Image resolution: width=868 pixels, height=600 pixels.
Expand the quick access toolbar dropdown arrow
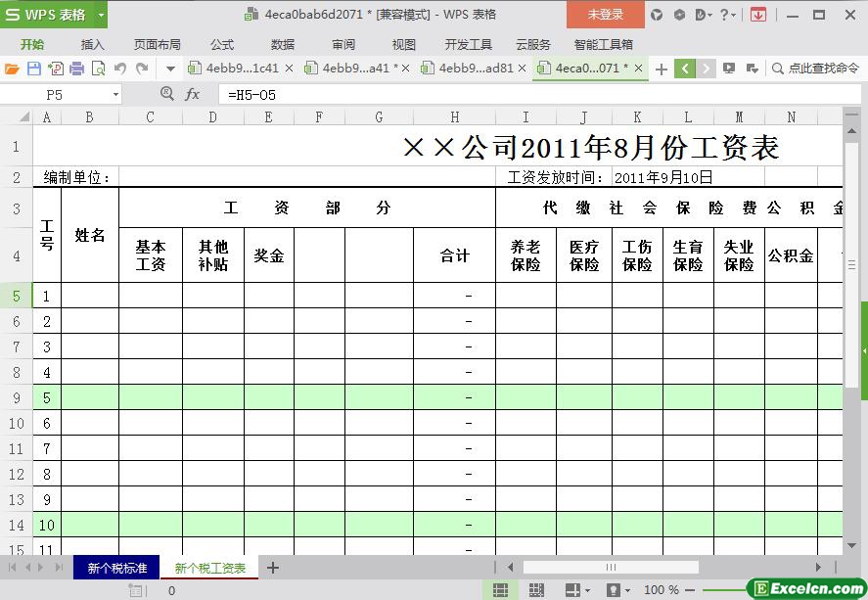(x=170, y=69)
